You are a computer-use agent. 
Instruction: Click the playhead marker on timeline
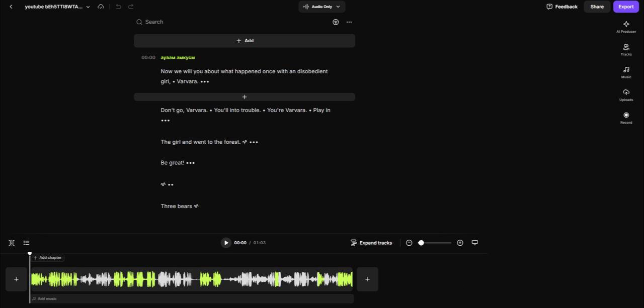point(30,254)
